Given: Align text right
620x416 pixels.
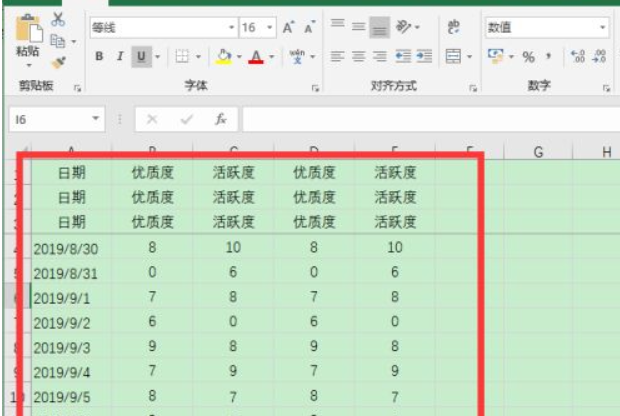Looking at the screenshot, I should 380,57.
